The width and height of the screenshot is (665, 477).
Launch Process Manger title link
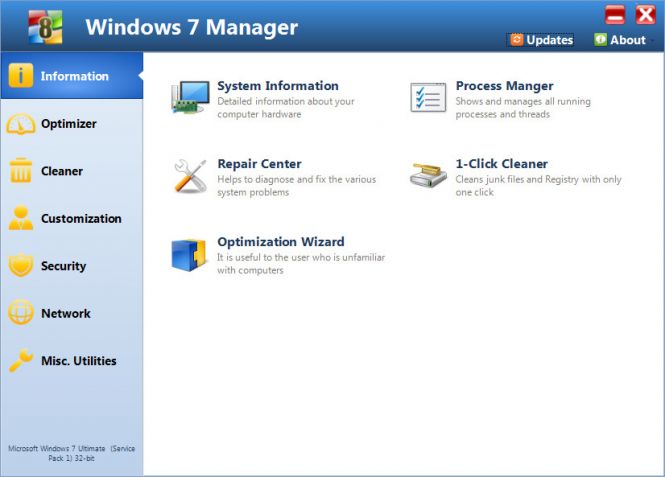(x=504, y=86)
